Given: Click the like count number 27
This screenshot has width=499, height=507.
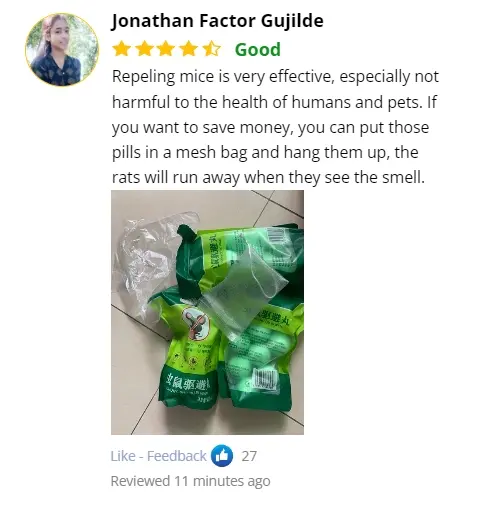Looking at the screenshot, I should [249, 456].
